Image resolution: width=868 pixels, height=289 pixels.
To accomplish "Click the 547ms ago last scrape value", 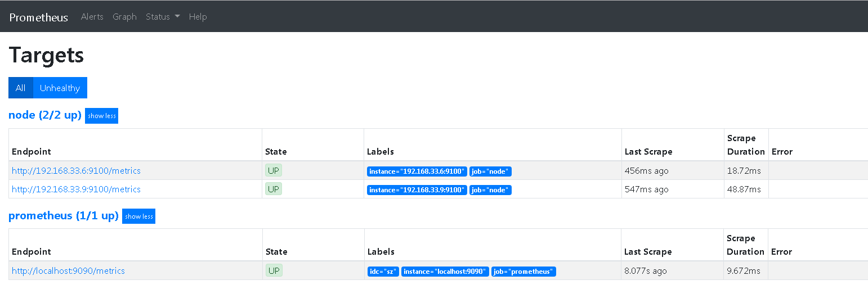I will [x=647, y=189].
